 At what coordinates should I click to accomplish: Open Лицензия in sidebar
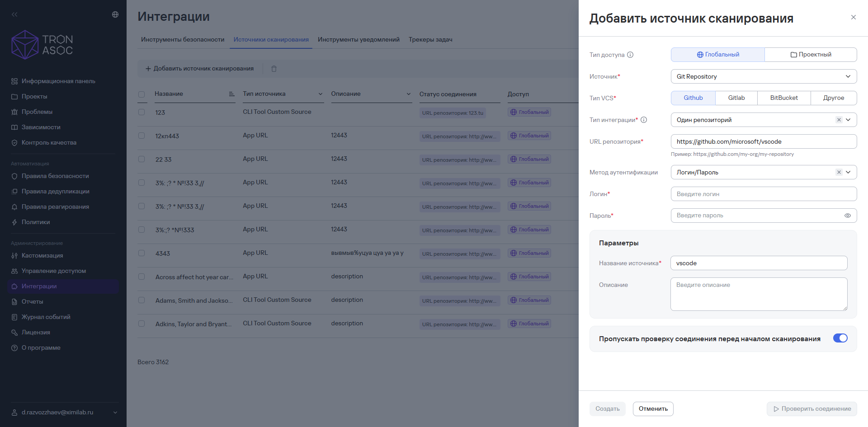pyautogui.click(x=36, y=333)
